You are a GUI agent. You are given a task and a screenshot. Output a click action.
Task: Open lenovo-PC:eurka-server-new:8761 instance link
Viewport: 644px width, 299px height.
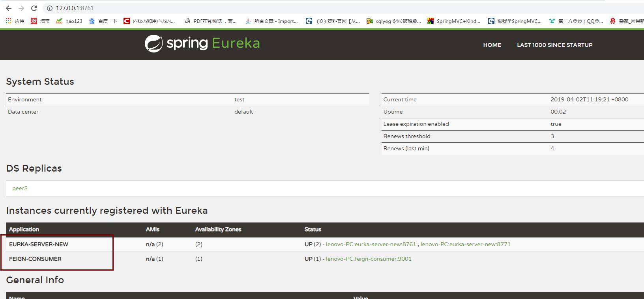click(x=371, y=244)
